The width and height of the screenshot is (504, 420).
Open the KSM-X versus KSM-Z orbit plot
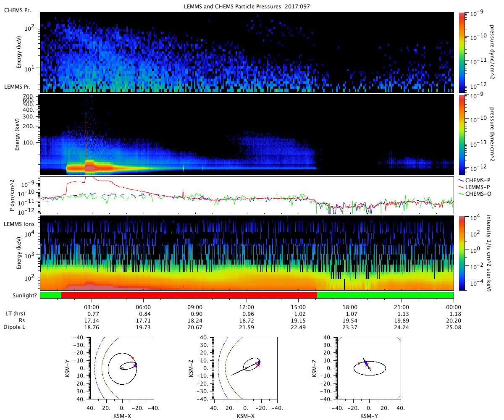(246, 368)
